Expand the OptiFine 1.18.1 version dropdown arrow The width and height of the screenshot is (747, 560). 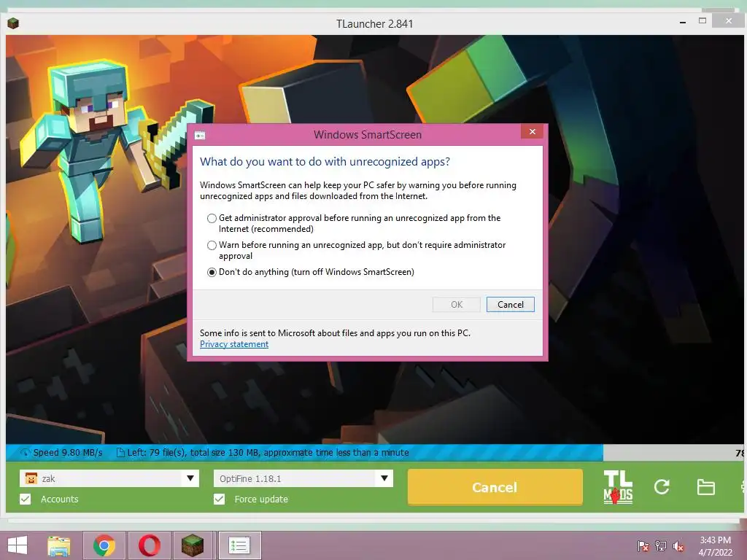[x=384, y=478]
